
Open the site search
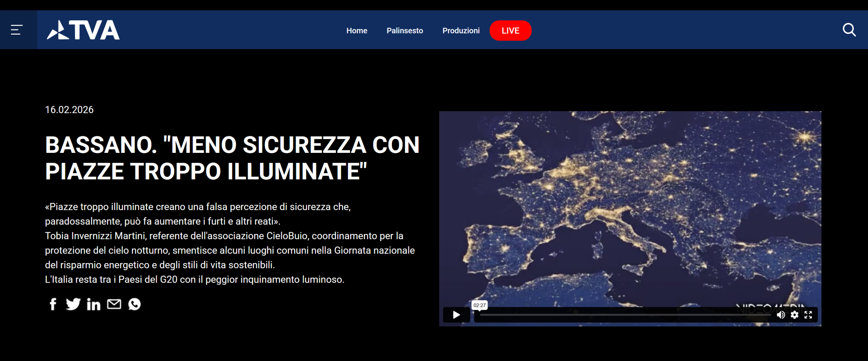849,30
